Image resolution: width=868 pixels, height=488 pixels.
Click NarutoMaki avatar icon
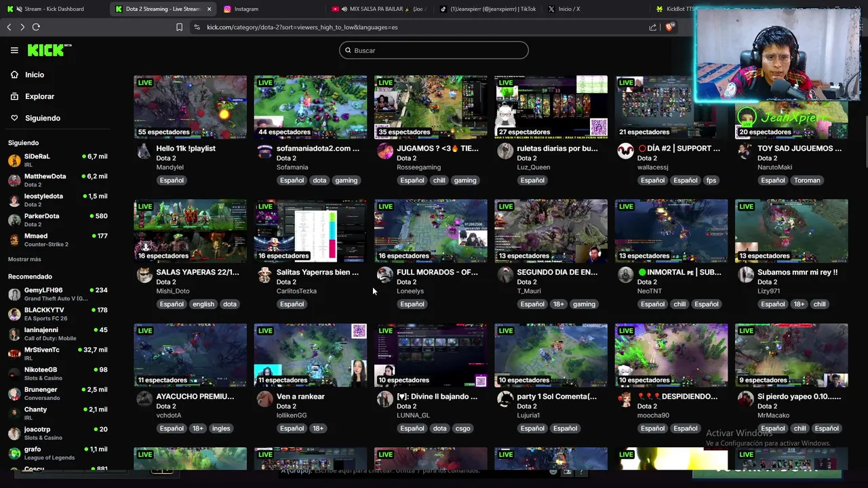(745, 150)
